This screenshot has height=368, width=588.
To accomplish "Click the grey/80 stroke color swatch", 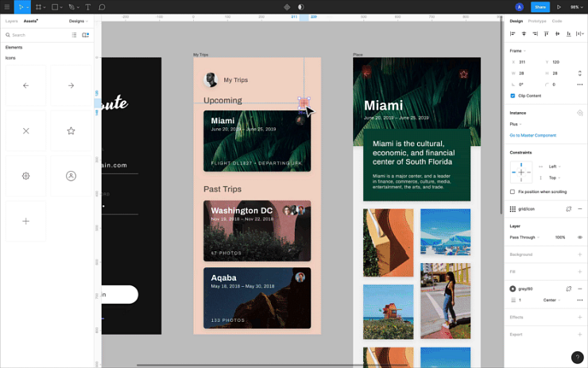I will click(x=513, y=289).
